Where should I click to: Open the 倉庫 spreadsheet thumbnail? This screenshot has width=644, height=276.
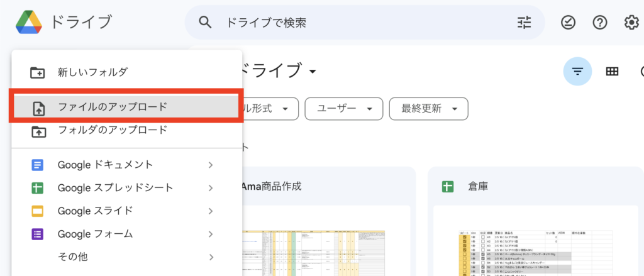[536, 241]
